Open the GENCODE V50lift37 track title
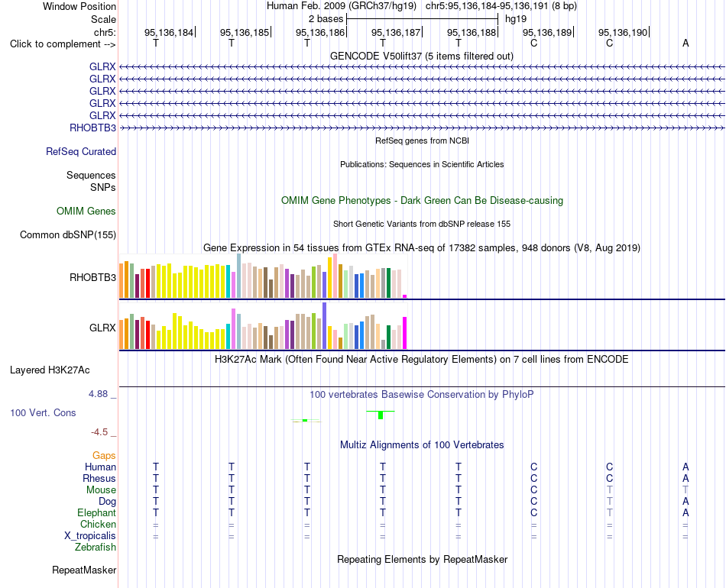726x588 pixels. coord(421,56)
